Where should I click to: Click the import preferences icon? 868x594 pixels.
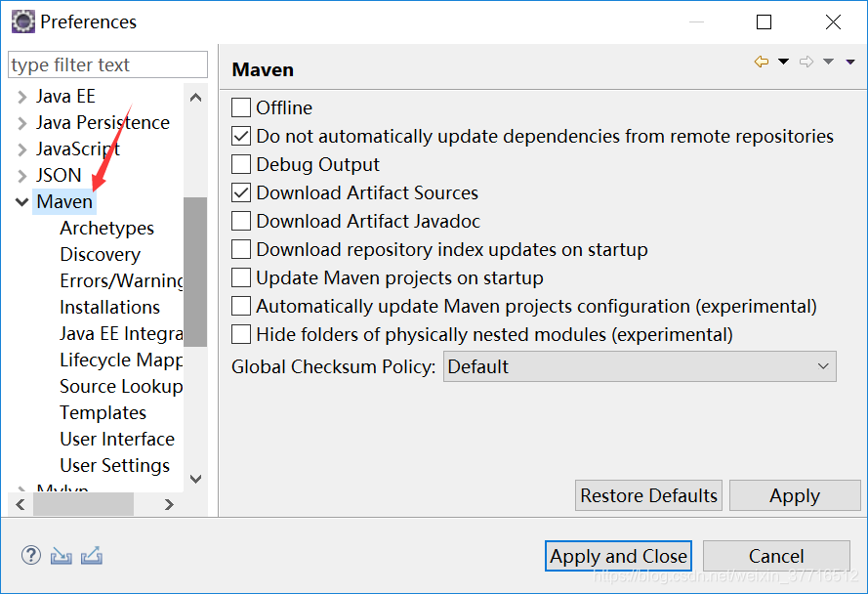61,555
